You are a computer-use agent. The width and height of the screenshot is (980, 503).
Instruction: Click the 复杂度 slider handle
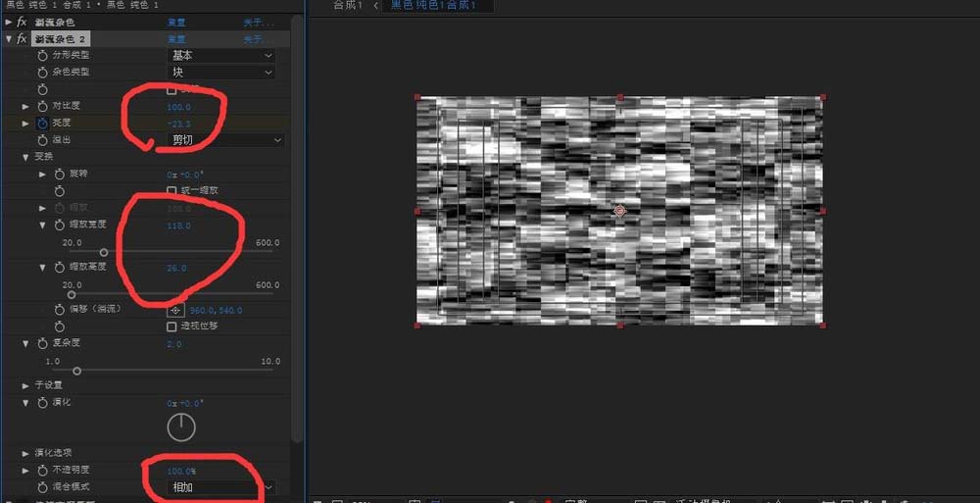click(76, 371)
